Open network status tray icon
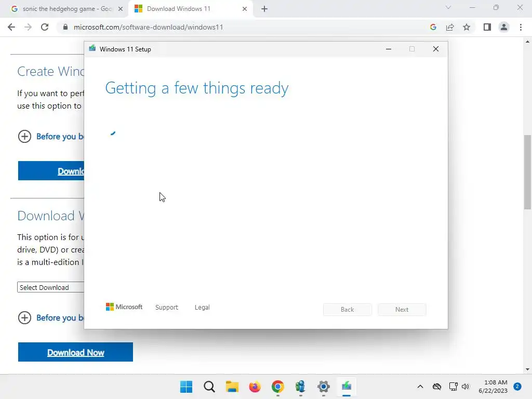Viewport: 532px width, 399px height. pos(453,387)
